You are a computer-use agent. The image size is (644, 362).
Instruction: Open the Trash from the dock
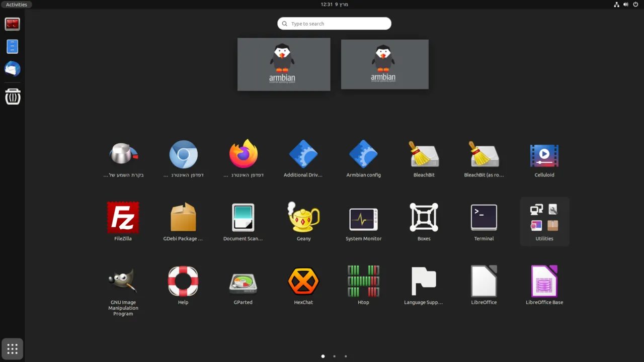[x=12, y=97]
